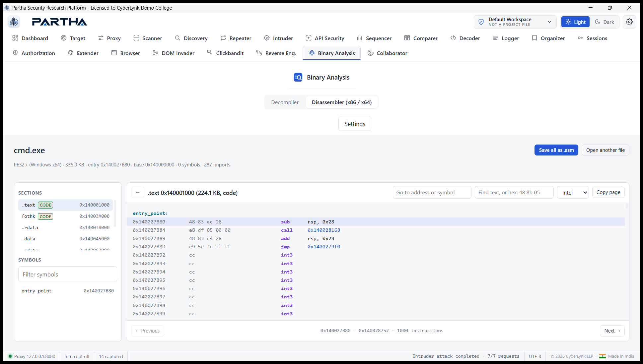Image resolution: width=643 pixels, height=364 pixels.
Task: Click 14 captured in status bar
Action: click(x=111, y=356)
